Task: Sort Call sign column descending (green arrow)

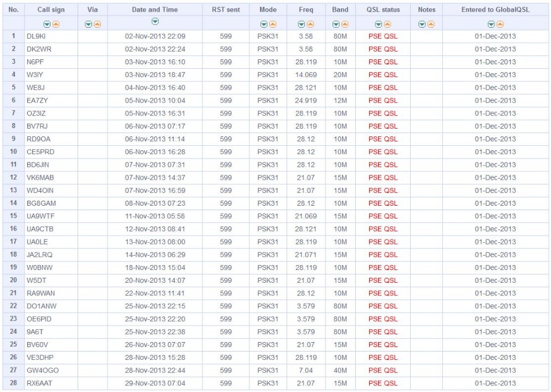Action: [x=47, y=24]
